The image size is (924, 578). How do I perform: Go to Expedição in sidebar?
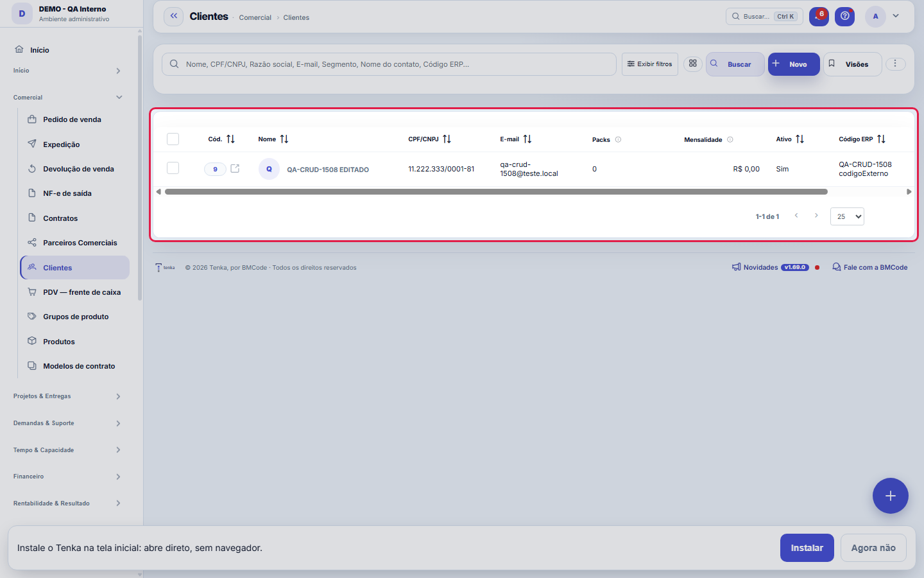tap(75, 144)
